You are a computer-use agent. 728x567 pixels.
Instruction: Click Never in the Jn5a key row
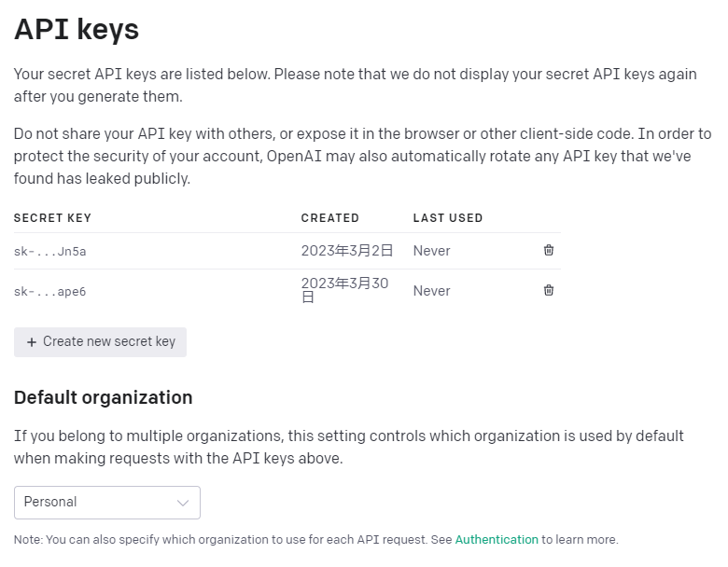(432, 251)
